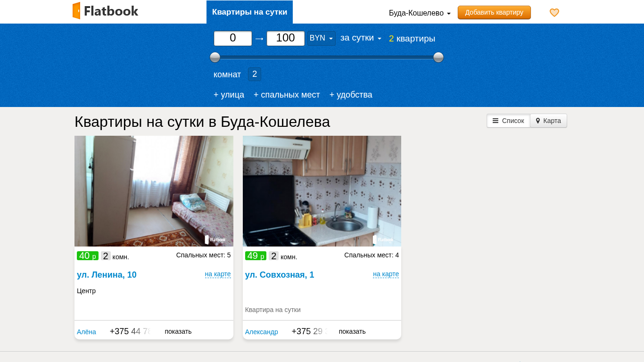This screenshot has height=362, width=644.
Task: Click the 2 квартиры results count
Action: 412,39
